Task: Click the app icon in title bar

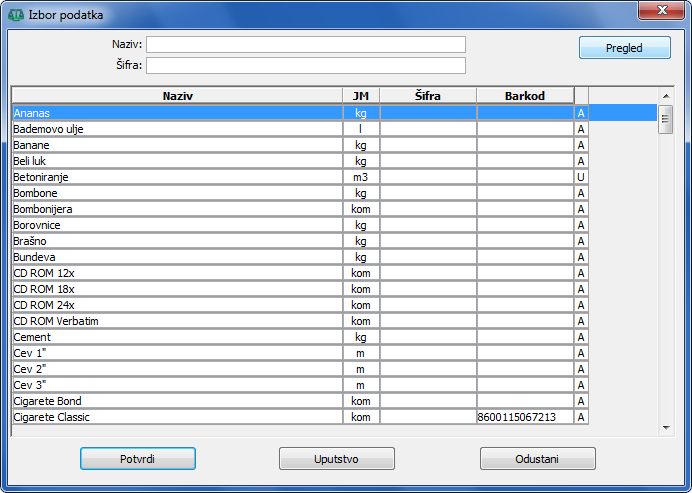Action: tap(16, 15)
